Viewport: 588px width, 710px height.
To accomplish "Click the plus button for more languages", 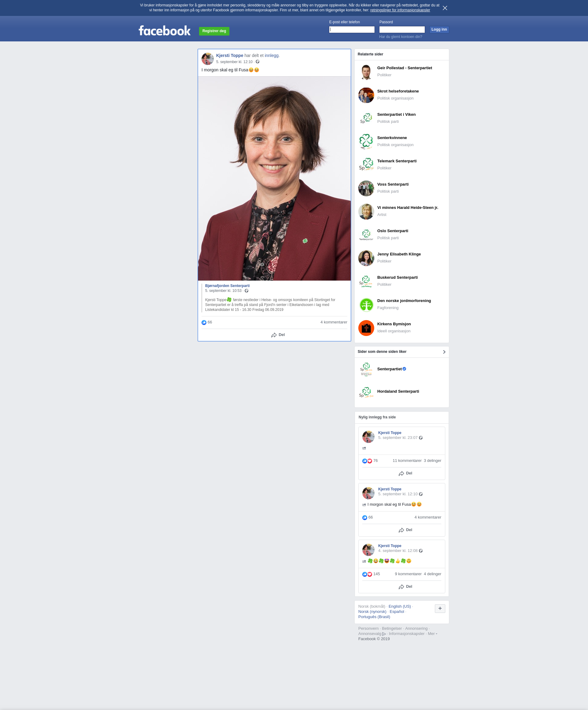I will (440, 609).
